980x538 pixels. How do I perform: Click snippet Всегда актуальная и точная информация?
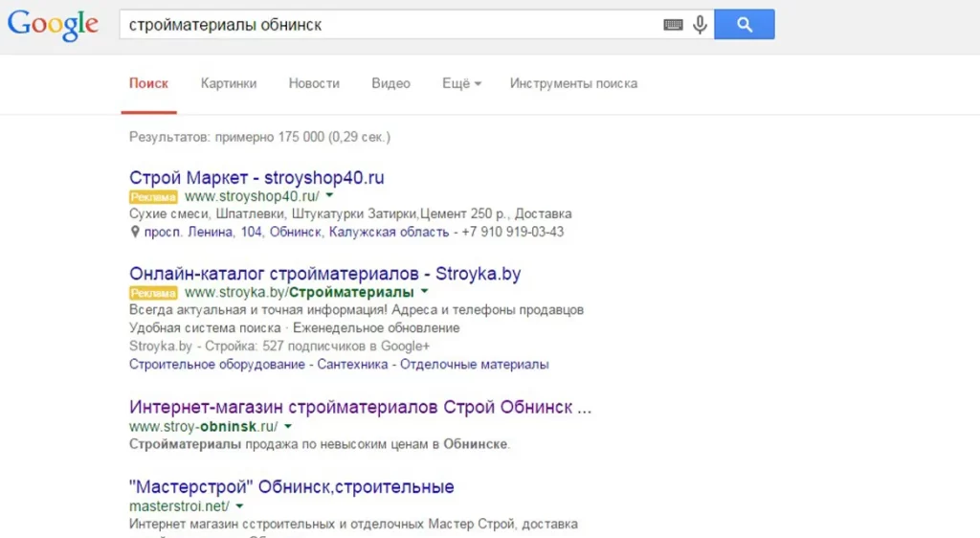pos(258,310)
